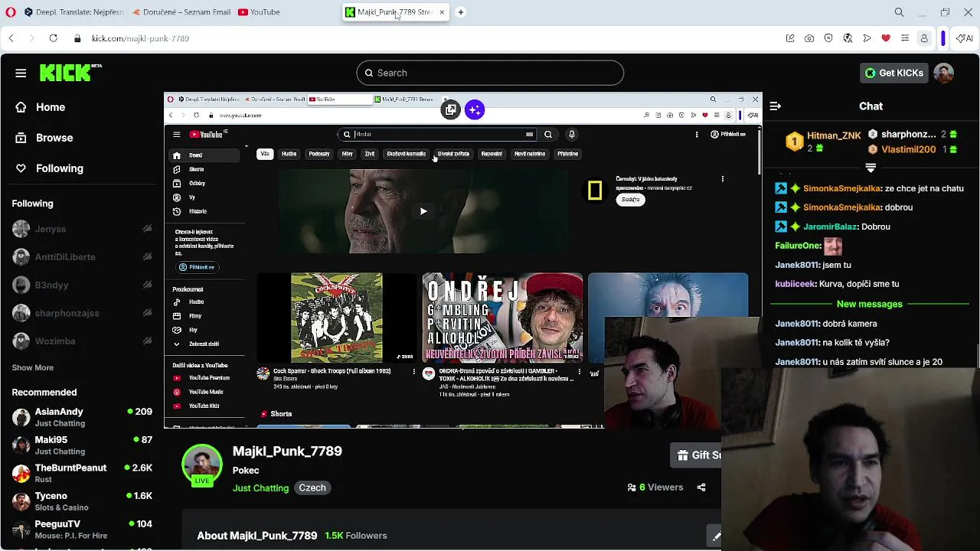Screen dimensions: 980x551
Task: Open recommended channel AsianAndy
Action: (82, 418)
